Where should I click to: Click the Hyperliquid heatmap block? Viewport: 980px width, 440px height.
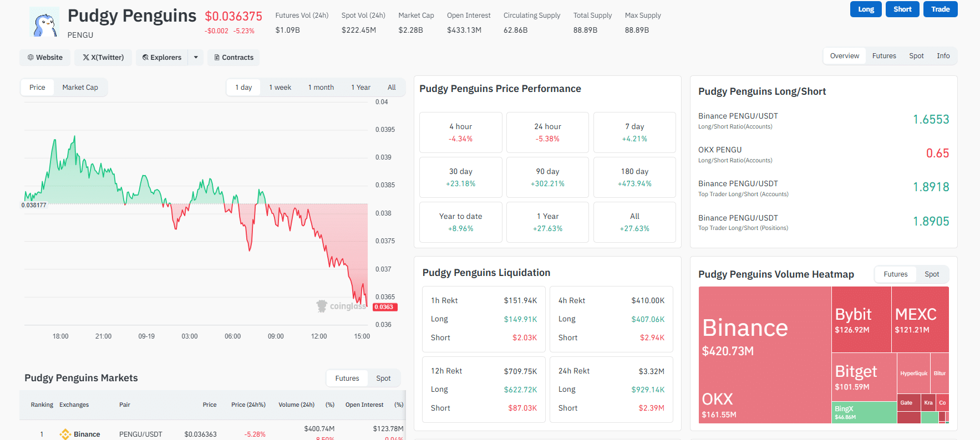pyautogui.click(x=913, y=374)
